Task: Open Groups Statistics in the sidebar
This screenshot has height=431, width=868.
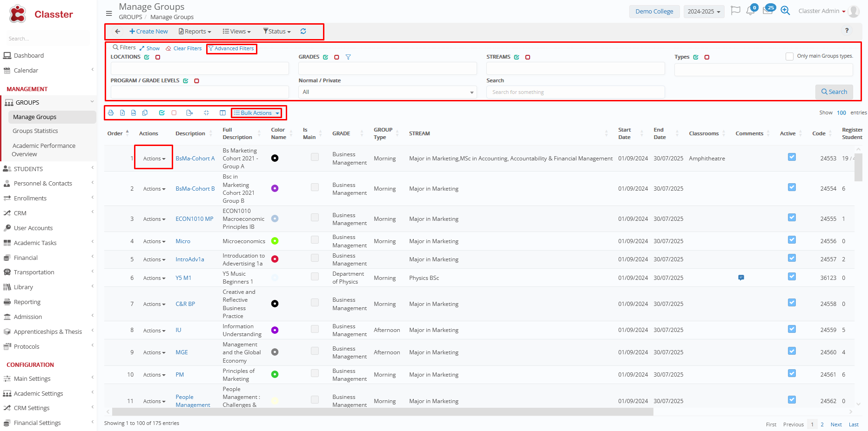Action: click(35, 131)
